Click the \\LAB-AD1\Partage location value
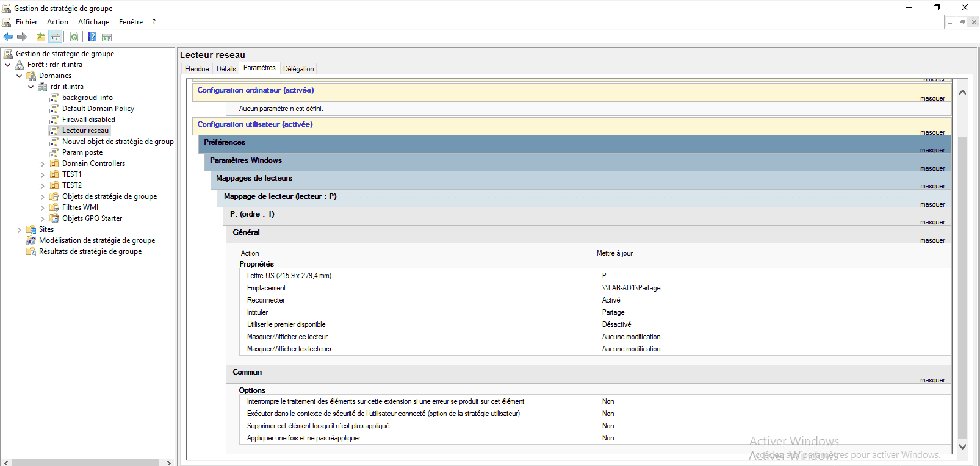The width and height of the screenshot is (980, 466). click(x=631, y=288)
